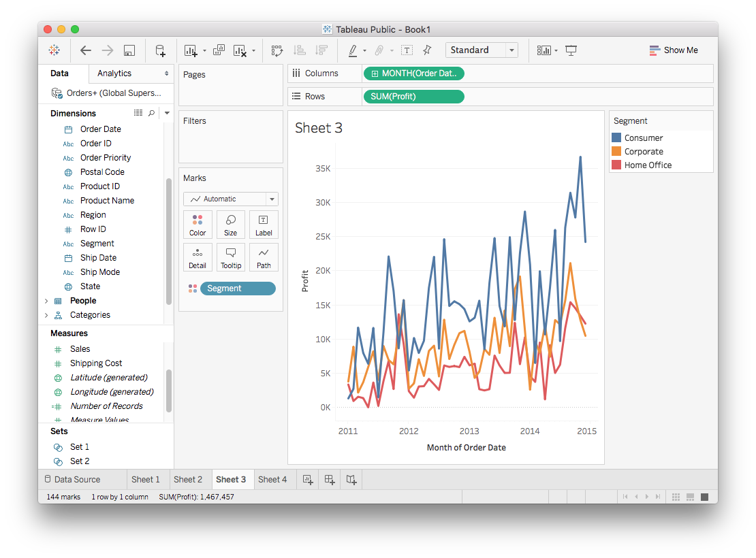This screenshot has width=756, height=558.
Task: Click the New Story icon
Action: point(351,480)
